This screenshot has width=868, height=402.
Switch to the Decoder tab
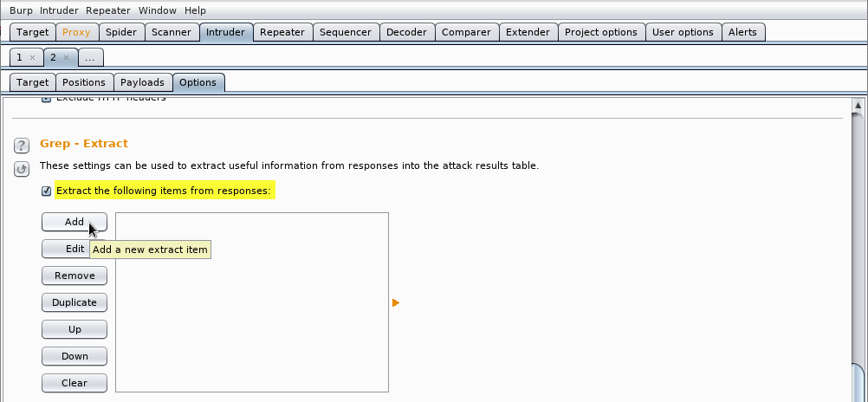point(407,32)
